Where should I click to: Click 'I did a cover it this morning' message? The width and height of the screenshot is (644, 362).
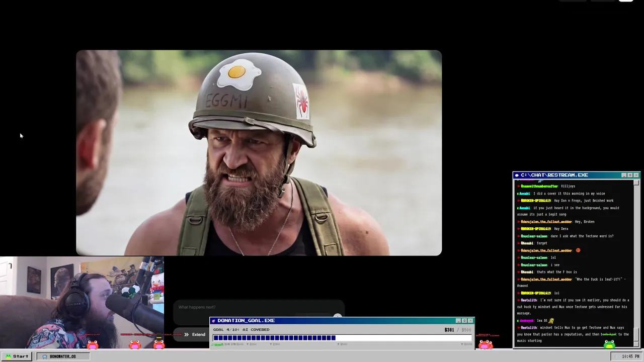click(x=569, y=194)
